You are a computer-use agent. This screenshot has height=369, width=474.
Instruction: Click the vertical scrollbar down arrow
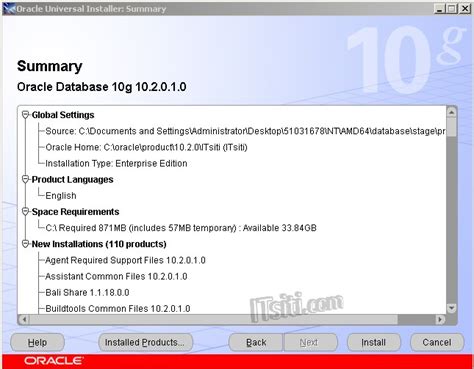(x=451, y=308)
